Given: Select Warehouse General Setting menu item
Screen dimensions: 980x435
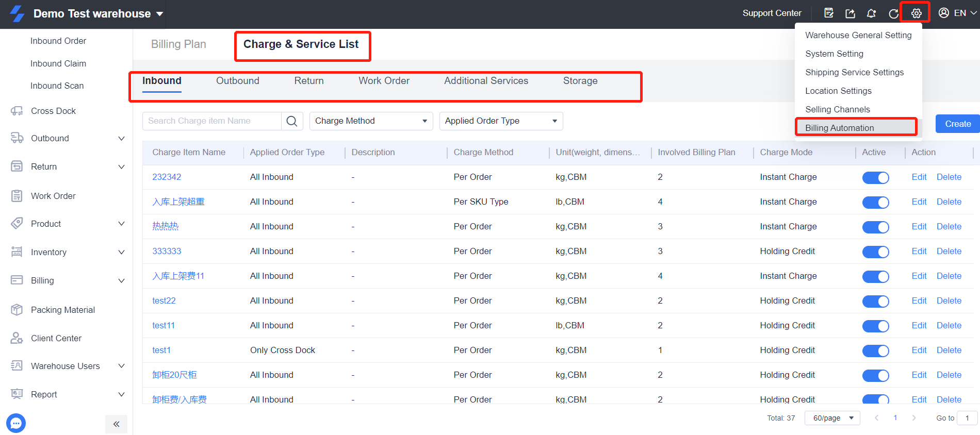Looking at the screenshot, I should (x=858, y=35).
